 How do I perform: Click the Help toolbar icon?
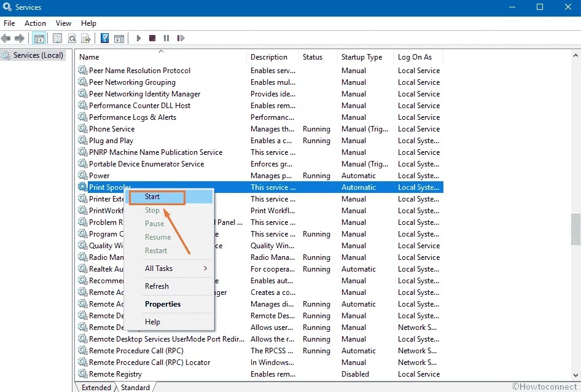(104, 38)
